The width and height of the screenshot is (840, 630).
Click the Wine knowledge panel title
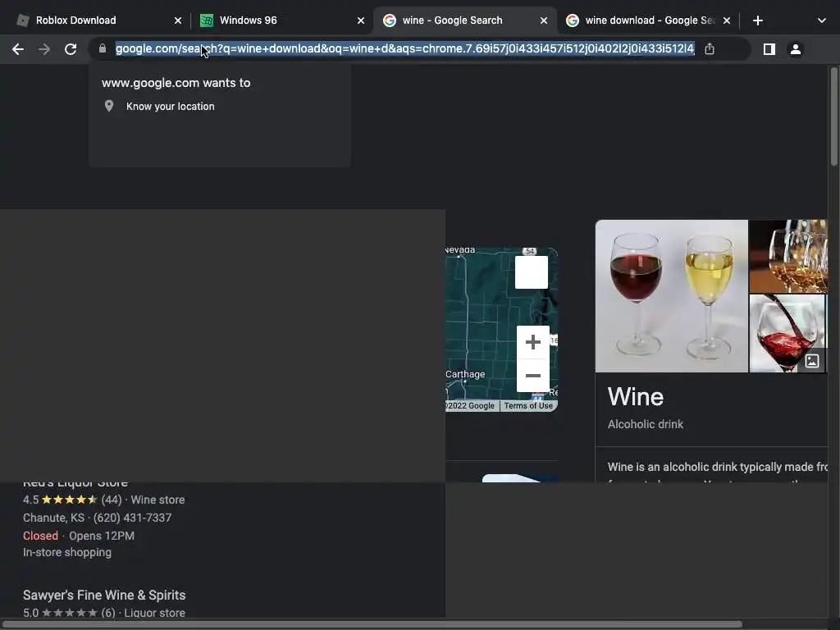pyautogui.click(x=636, y=397)
